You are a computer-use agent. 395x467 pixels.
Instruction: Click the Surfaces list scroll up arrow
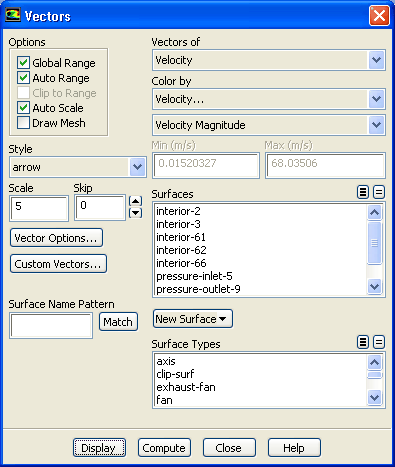375,212
